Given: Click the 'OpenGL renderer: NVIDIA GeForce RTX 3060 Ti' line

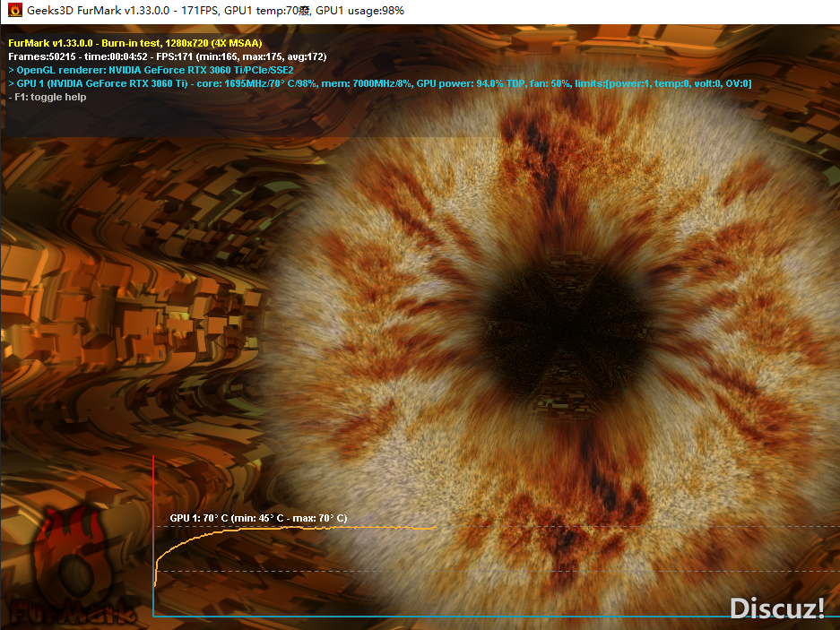Looking at the screenshot, I should click(152, 70).
